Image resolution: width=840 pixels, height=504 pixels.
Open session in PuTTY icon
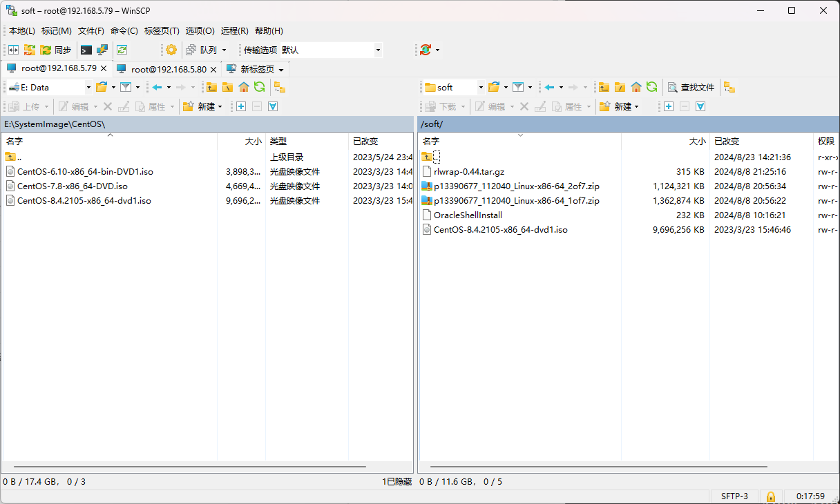tap(102, 50)
